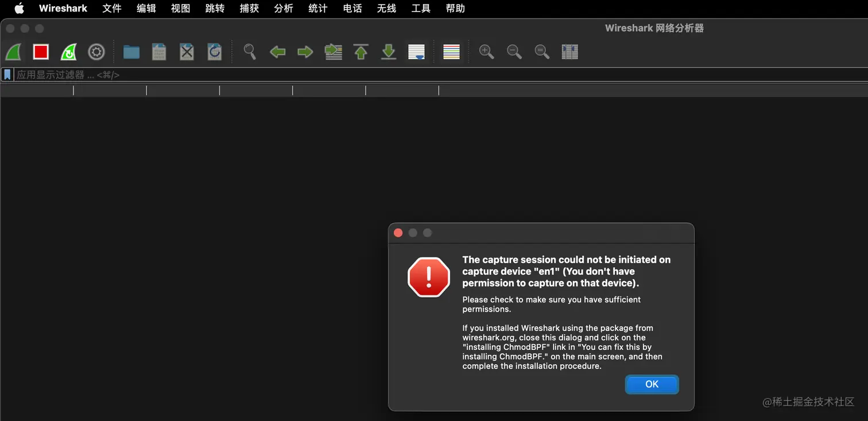
Task: Open the 捕获 menu
Action: point(249,9)
